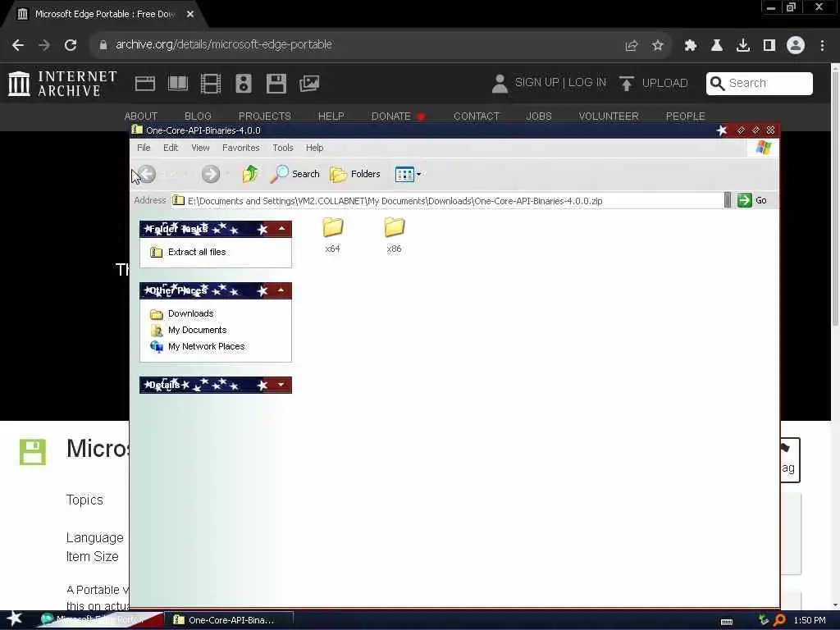Click the Up folder toolbar icon
840x630 pixels.
pyautogui.click(x=249, y=174)
